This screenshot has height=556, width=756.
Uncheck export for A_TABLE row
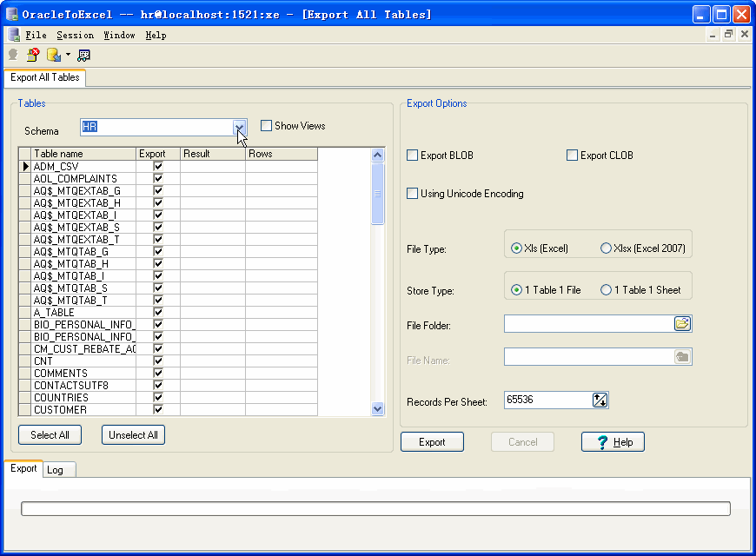coord(158,313)
